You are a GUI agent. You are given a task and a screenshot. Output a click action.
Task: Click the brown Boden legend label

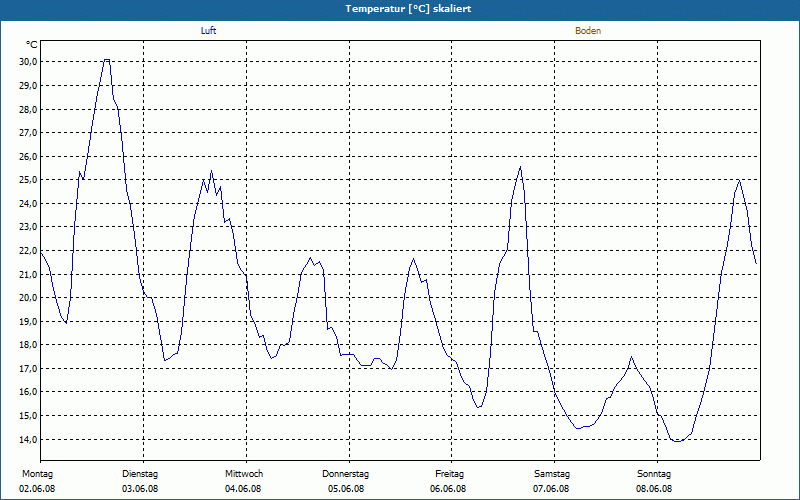pyautogui.click(x=588, y=31)
